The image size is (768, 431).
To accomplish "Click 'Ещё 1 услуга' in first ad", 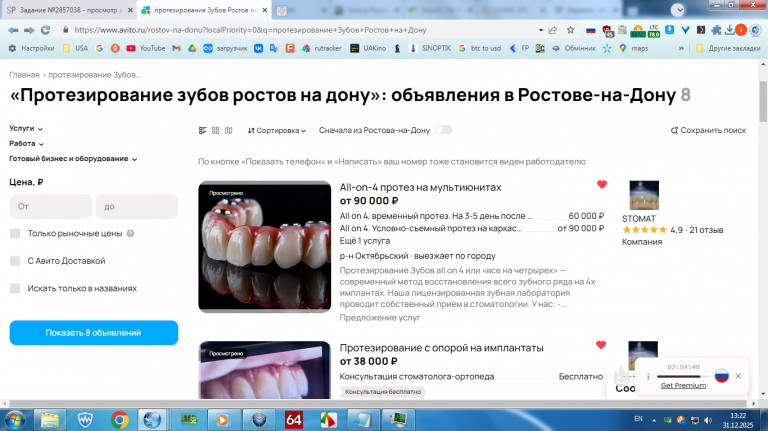I will tap(365, 241).
